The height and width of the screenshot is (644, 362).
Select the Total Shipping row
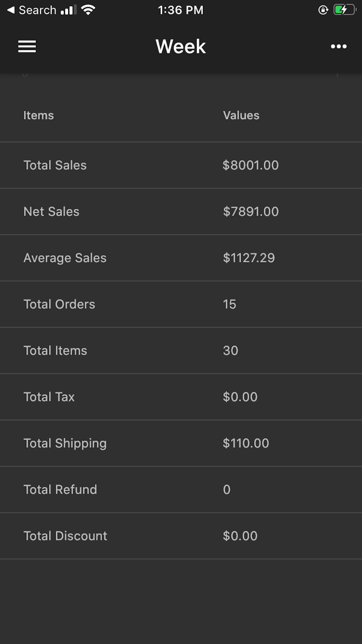tap(181, 443)
